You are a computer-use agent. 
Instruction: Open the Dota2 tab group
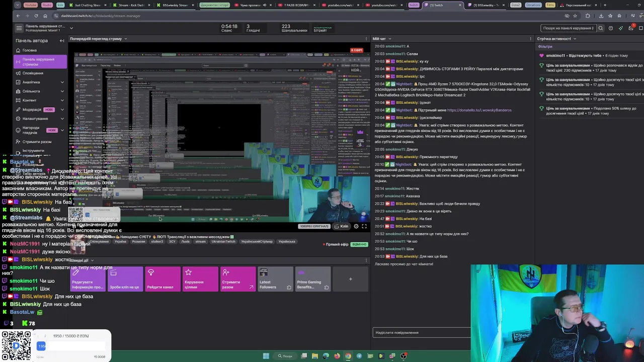pos(516,5)
